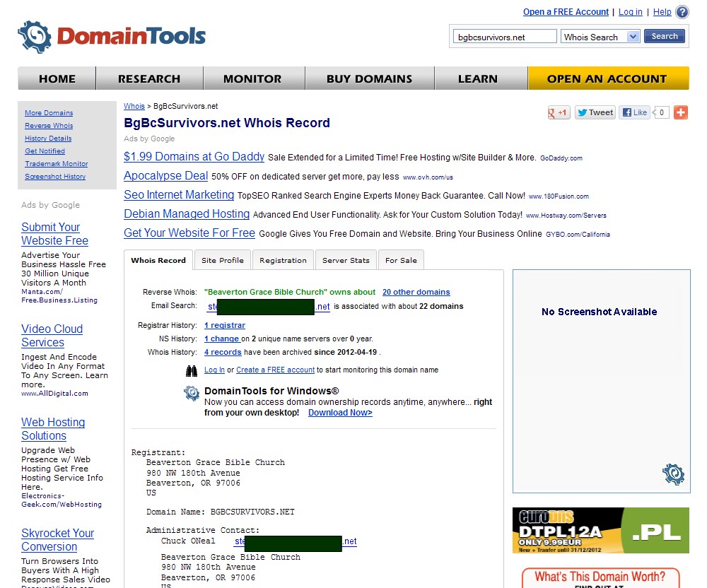Click the 20 other domains link
Viewport: 707px width, 588px height.
point(416,292)
